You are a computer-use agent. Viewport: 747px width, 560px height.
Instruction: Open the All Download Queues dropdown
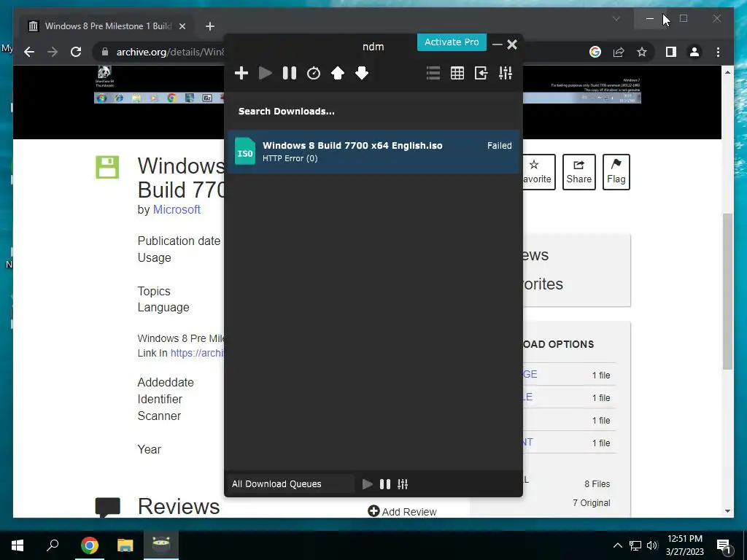pos(290,484)
